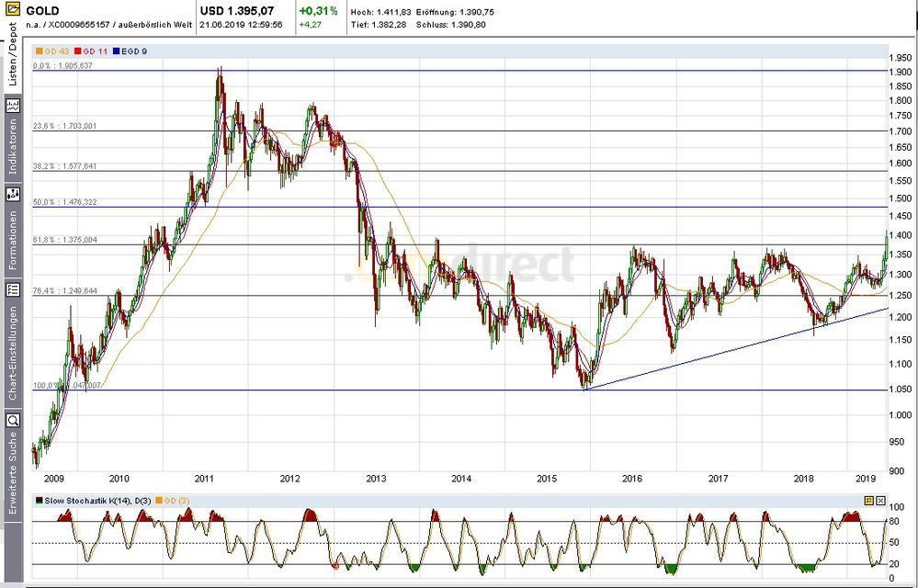Expand the Formationen sidebar panel
This screenshot has height=588, width=918.
(x=13, y=241)
